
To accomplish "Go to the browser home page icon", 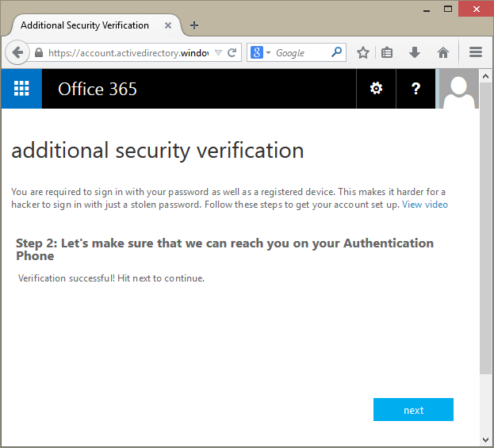I will tap(443, 53).
